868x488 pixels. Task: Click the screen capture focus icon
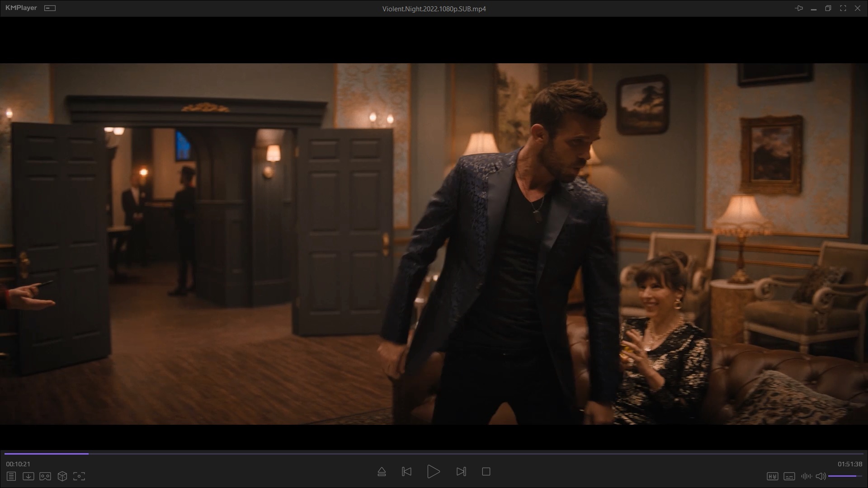click(79, 476)
